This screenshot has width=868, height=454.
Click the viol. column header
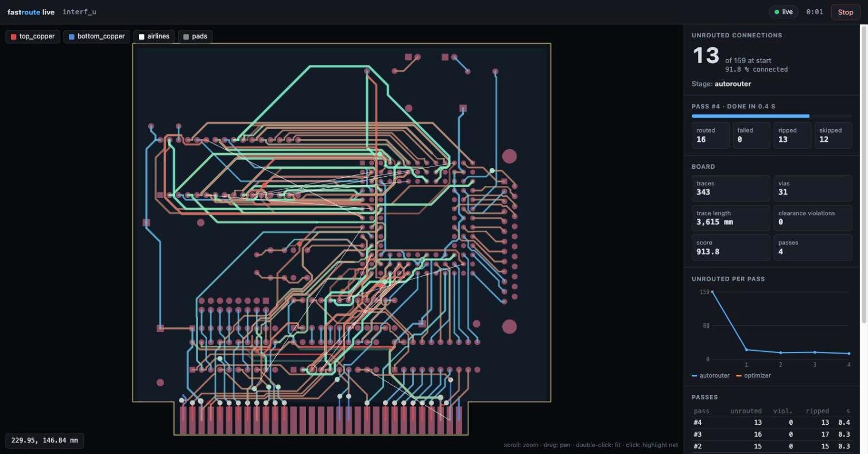click(x=784, y=411)
